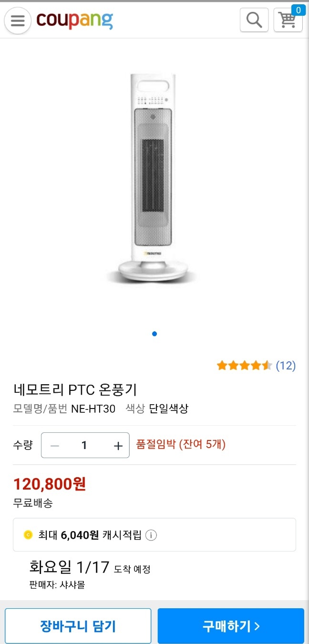Click the product heater image
This screenshot has width=309, height=644.
coord(154,176)
